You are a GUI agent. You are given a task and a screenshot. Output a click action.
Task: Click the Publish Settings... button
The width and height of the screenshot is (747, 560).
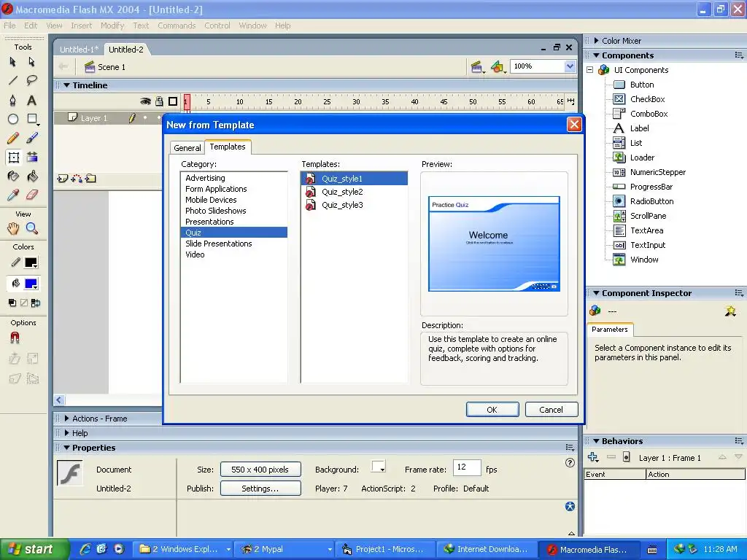point(260,489)
